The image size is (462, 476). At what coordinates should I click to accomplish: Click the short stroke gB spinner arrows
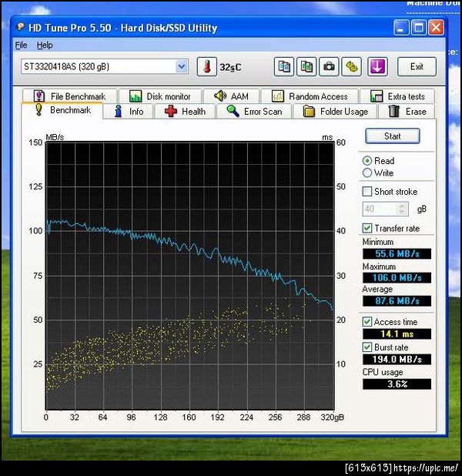402,209
